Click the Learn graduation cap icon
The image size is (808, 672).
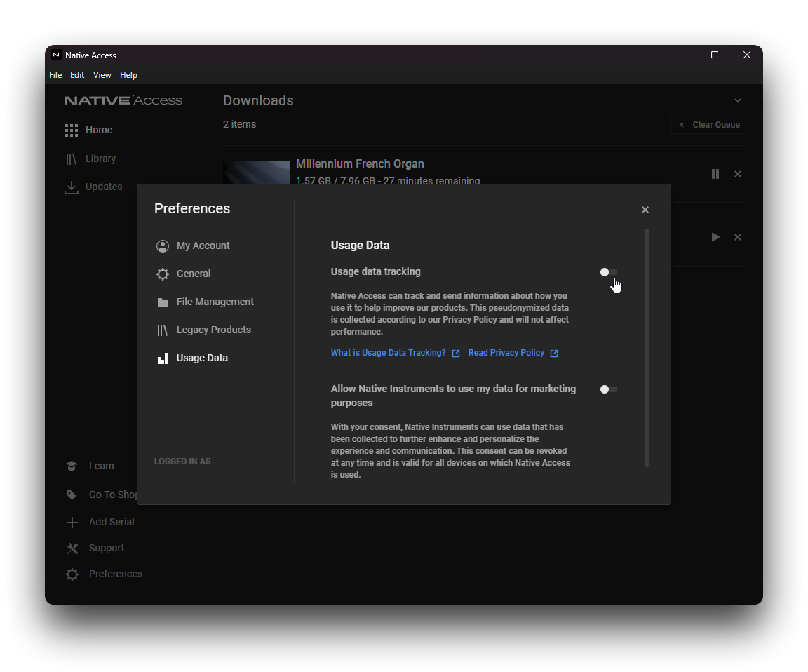click(72, 466)
